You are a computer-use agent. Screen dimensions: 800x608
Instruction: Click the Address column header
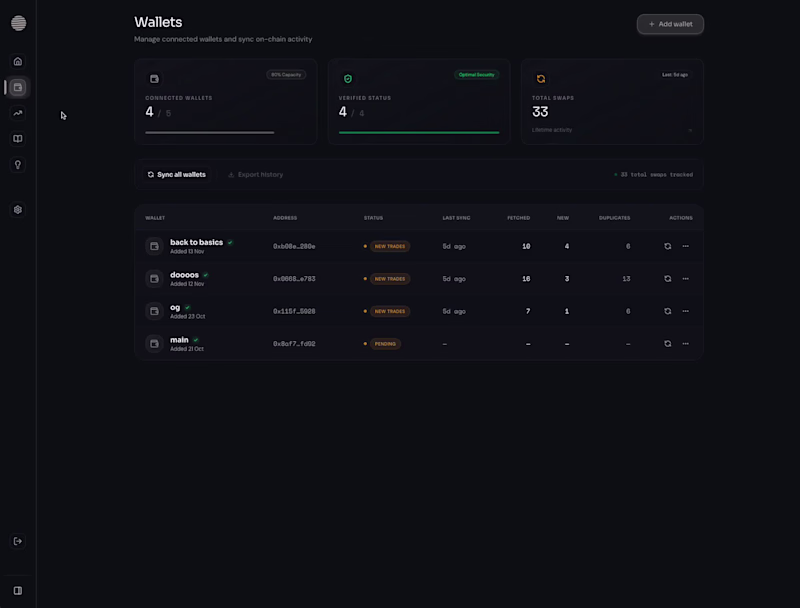point(285,218)
